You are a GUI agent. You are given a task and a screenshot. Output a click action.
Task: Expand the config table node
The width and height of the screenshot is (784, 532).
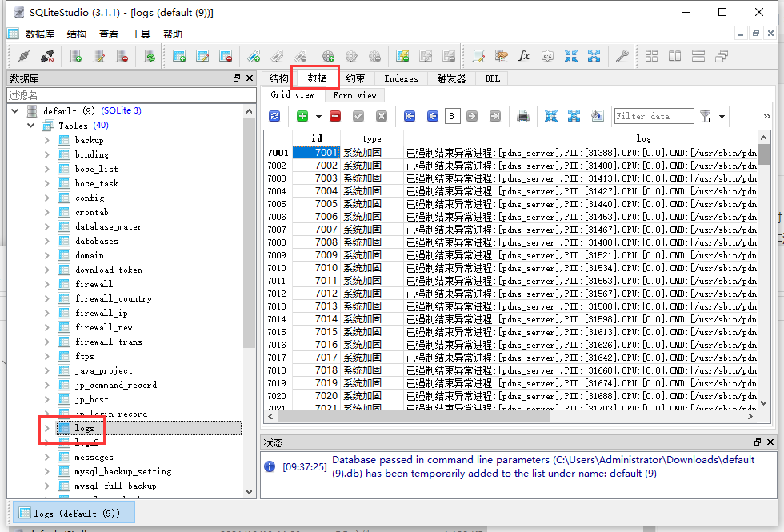[x=47, y=198]
